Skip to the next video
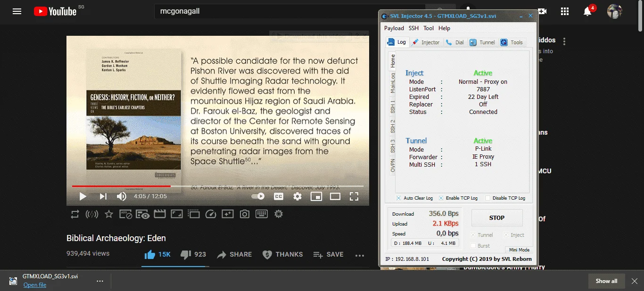The height and width of the screenshot is (291, 644). coord(103,196)
